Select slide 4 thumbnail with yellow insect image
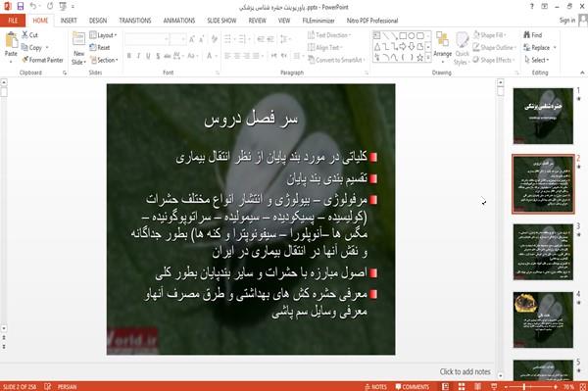This screenshot has height=391, width=588. point(543,319)
